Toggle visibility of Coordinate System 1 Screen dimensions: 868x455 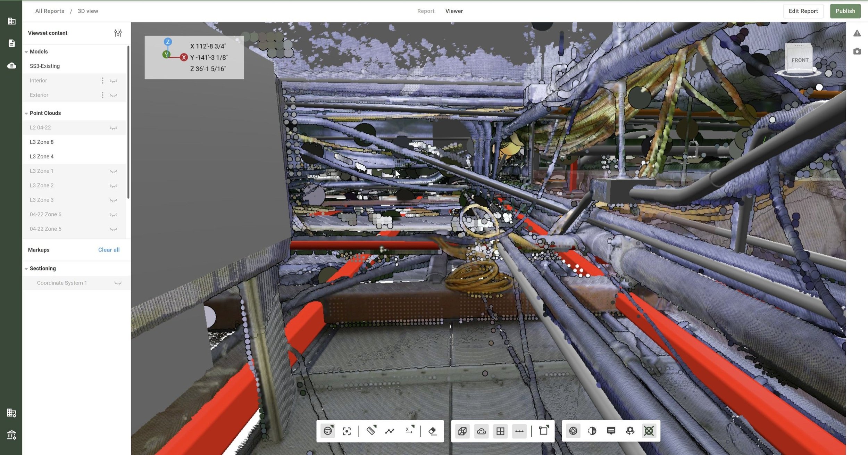click(118, 283)
